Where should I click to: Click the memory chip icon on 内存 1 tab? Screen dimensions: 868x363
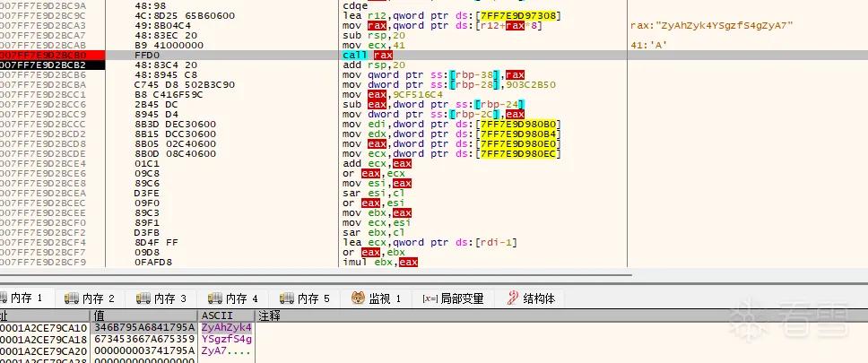point(4,298)
